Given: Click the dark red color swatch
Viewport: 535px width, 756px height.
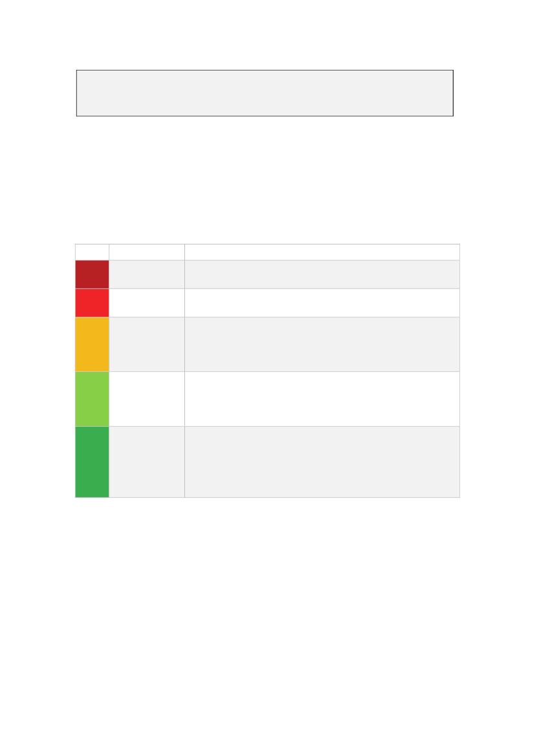Looking at the screenshot, I should [x=92, y=274].
